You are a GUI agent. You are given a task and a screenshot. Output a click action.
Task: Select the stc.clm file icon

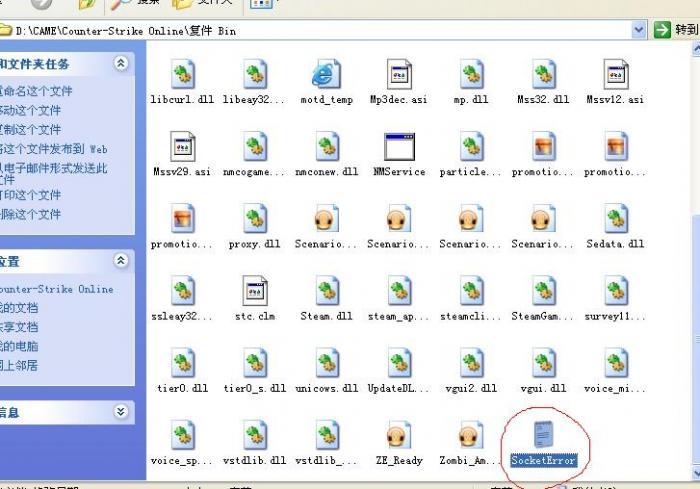tap(255, 291)
